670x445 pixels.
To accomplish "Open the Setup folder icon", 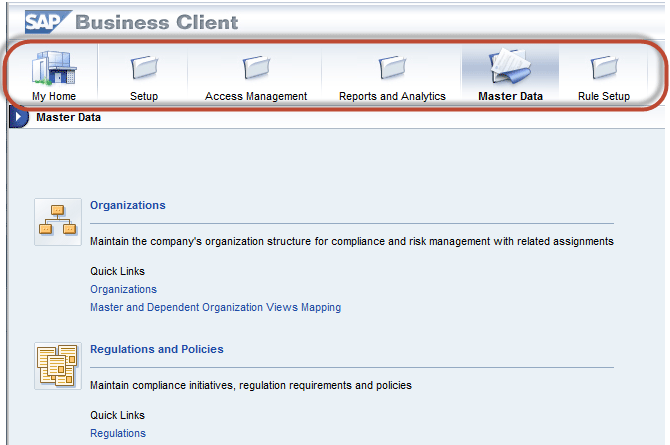I will tap(144, 67).
